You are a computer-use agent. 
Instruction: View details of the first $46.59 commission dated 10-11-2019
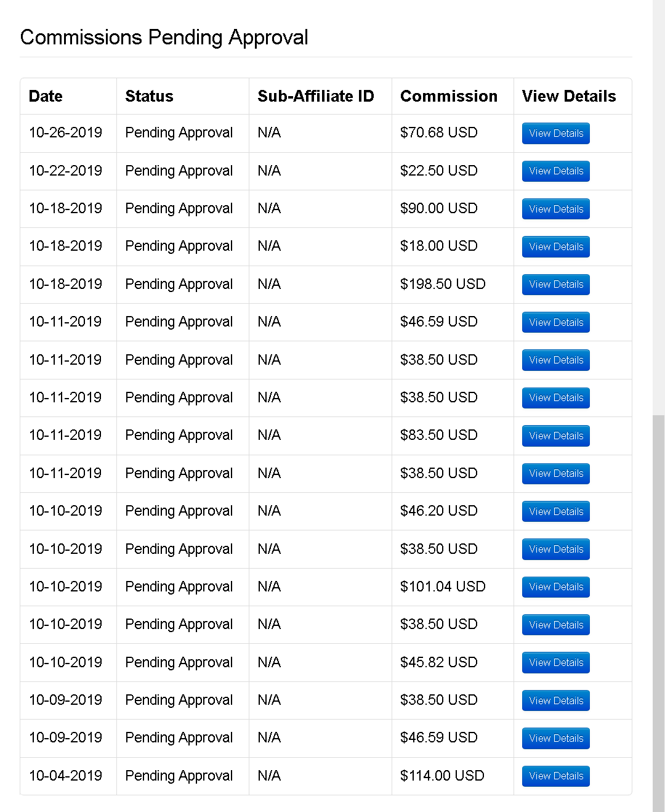pos(555,322)
